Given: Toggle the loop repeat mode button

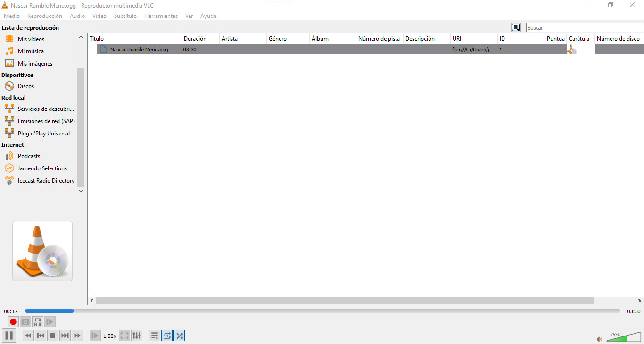Looking at the screenshot, I should click(167, 336).
